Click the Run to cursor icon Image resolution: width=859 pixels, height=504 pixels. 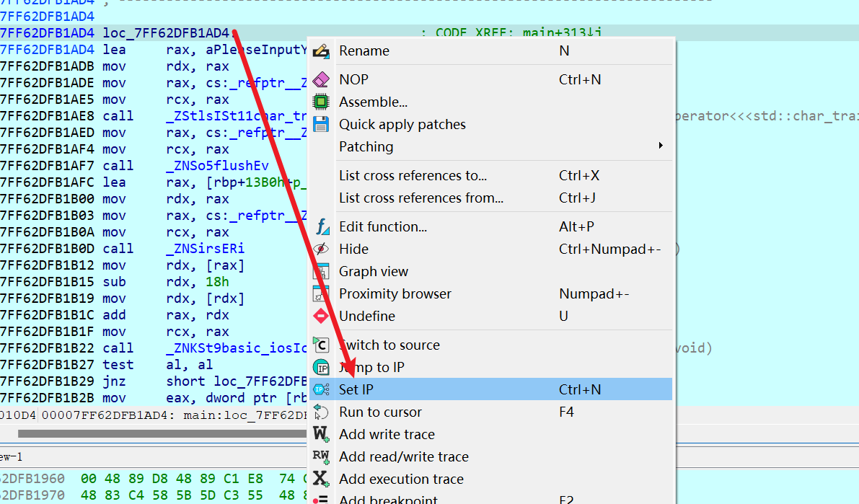[x=321, y=412]
